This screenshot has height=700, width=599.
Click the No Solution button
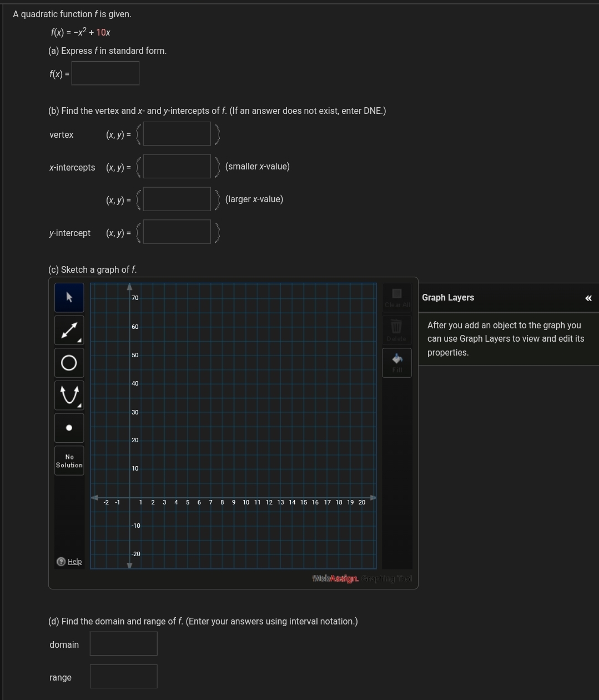pos(69,461)
